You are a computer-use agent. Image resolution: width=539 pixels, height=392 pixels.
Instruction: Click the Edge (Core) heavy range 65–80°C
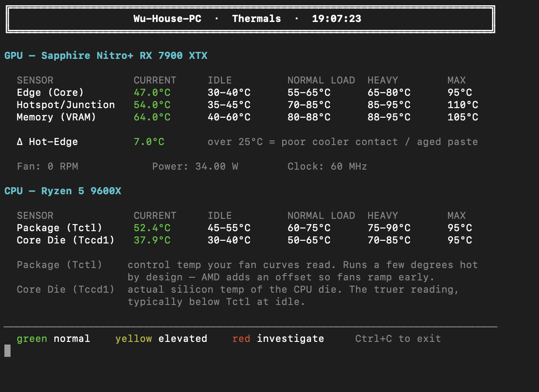389,92
